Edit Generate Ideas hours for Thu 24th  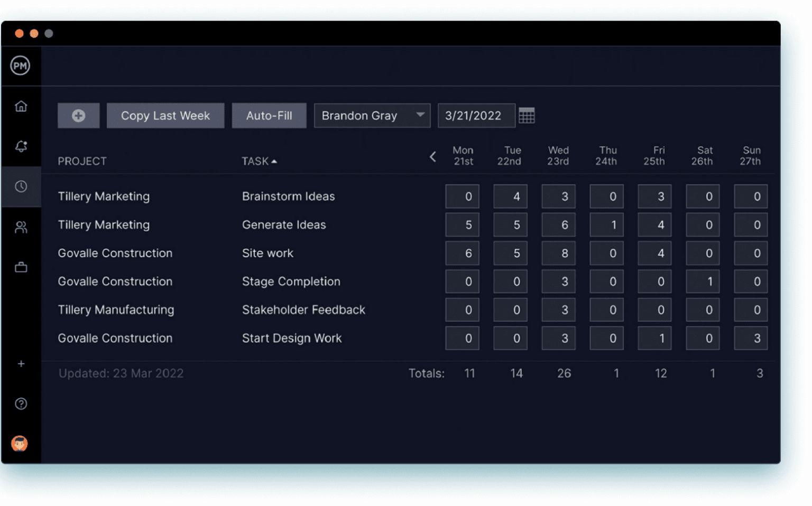(x=606, y=225)
